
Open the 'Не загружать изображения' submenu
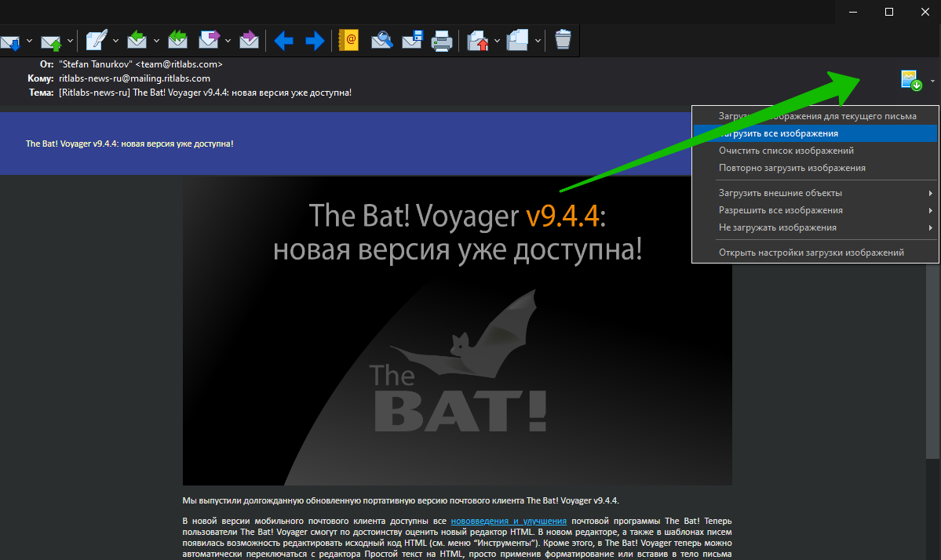[815, 227]
